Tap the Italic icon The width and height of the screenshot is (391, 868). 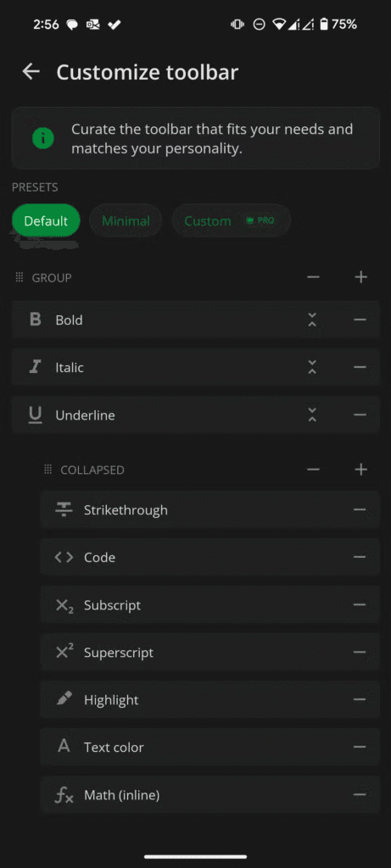pyautogui.click(x=35, y=367)
